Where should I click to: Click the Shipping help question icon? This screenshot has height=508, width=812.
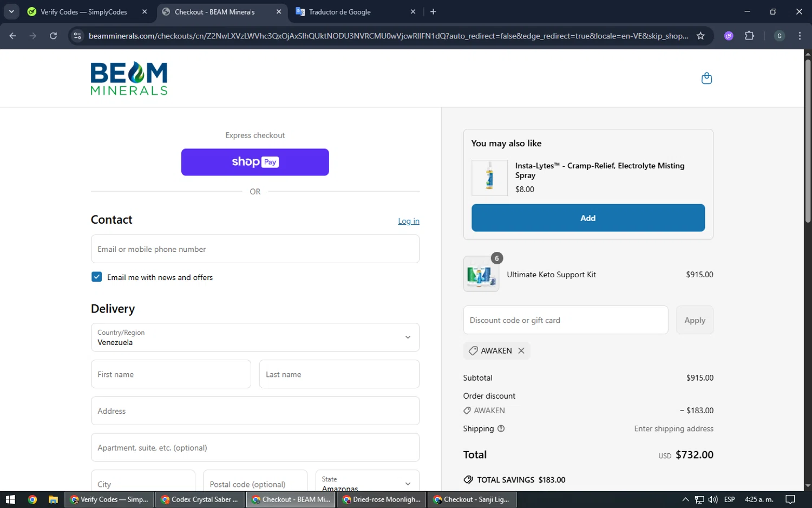click(501, 429)
